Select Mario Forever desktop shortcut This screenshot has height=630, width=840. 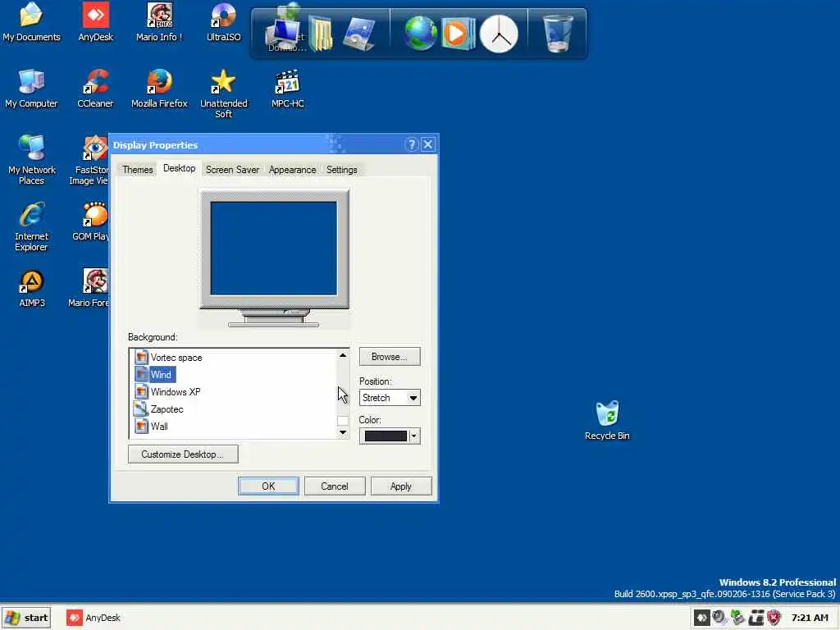(89, 288)
